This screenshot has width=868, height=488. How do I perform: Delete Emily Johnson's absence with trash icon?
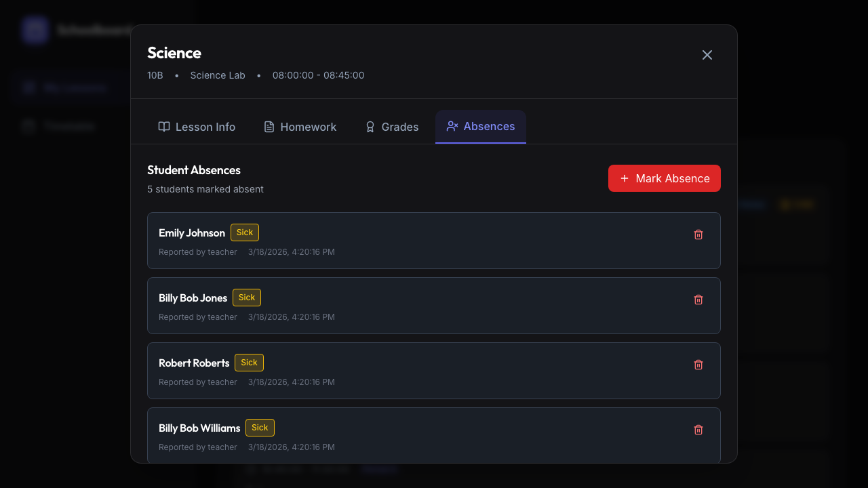tap(698, 235)
